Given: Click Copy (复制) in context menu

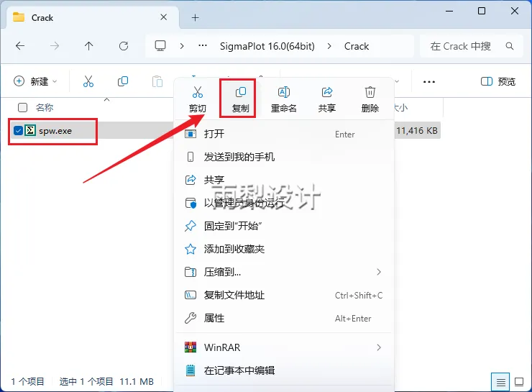Looking at the screenshot, I should 241,99.
